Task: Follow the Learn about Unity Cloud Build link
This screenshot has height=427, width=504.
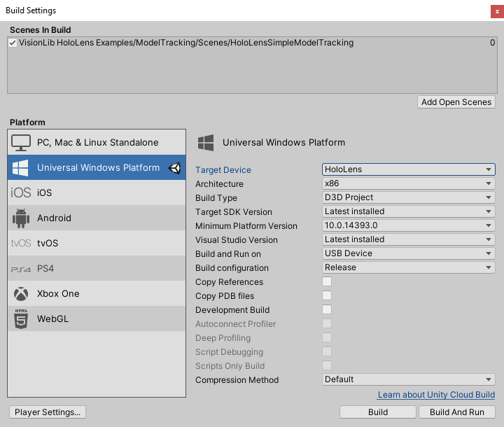Action: [x=436, y=395]
